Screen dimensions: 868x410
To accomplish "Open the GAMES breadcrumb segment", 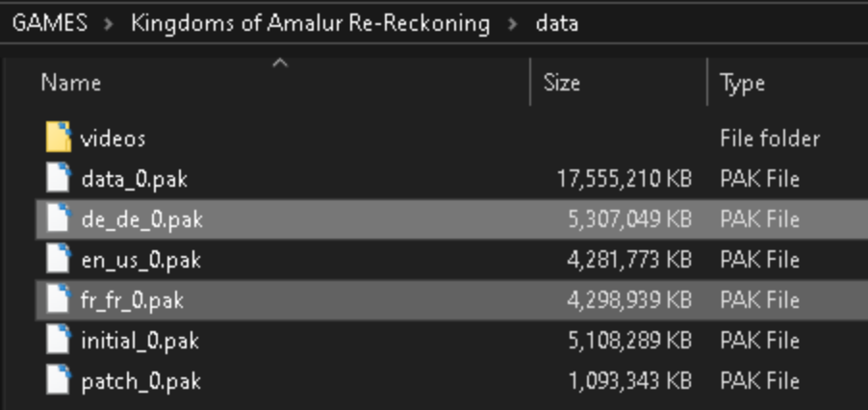I will [x=50, y=23].
